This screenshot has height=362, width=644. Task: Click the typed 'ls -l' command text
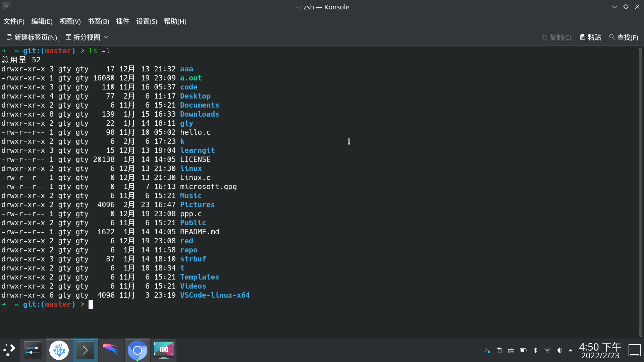click(x=100, y=51)
